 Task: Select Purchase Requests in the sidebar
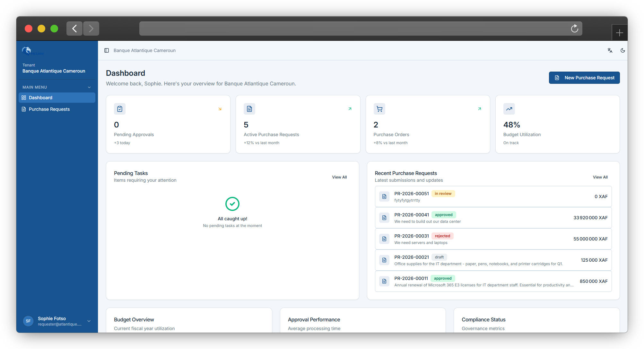49,109
